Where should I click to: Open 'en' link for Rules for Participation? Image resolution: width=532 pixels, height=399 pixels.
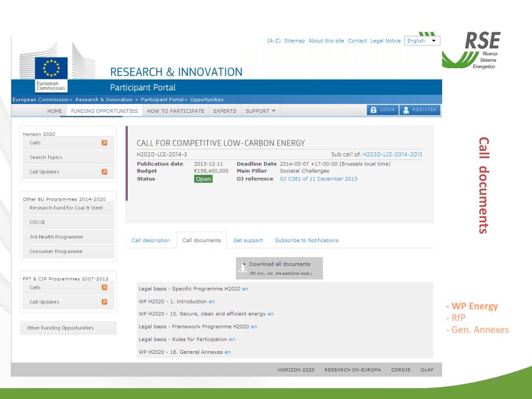tap(232, 339)
